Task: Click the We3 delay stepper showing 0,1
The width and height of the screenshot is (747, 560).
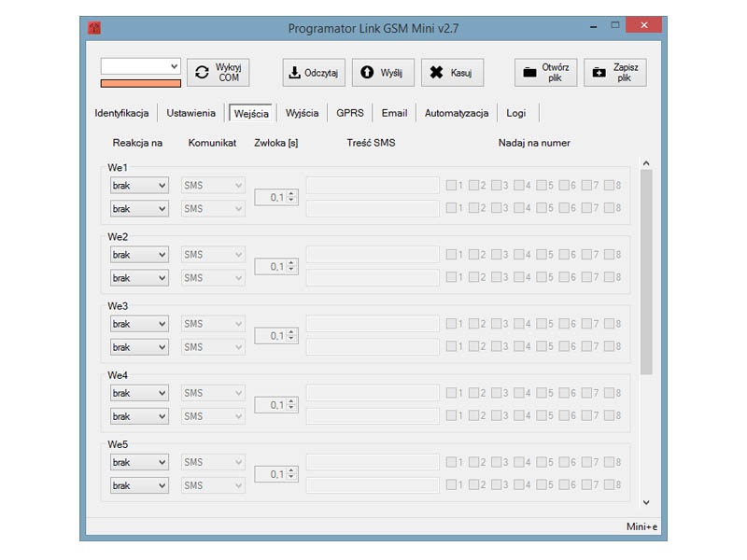Action: coord(276,336)
